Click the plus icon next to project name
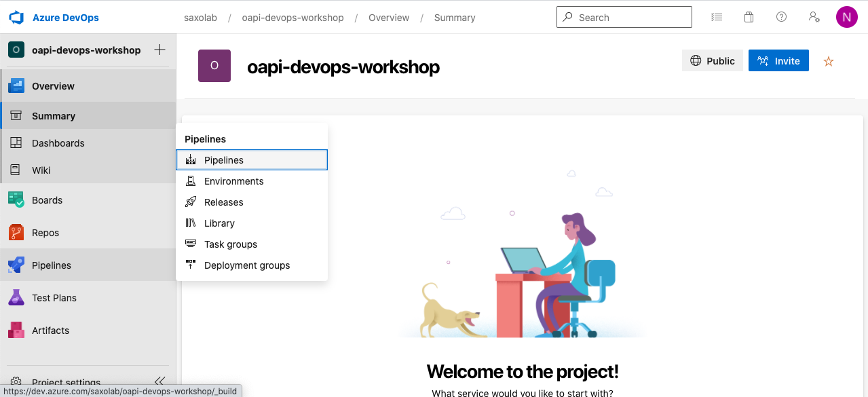The height and width of the screenshot is (397, 868). pyautogui.click(x=159, y=50)
